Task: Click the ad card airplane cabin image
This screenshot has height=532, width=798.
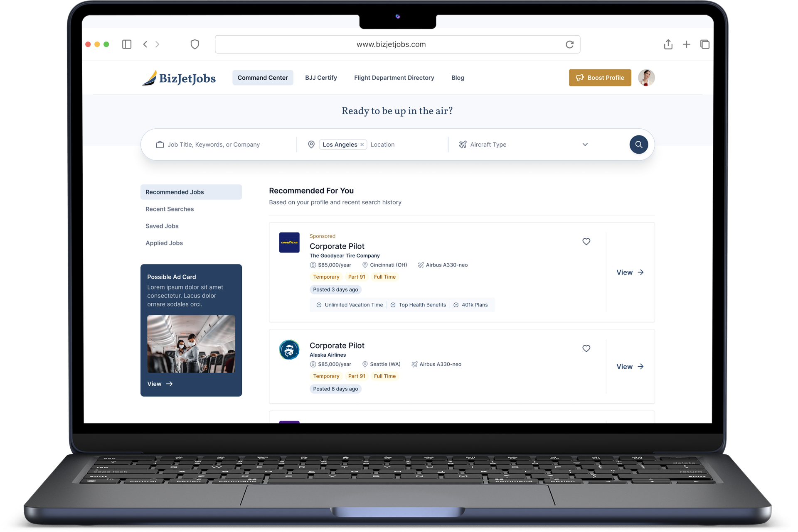Action: click(x=191, y=344)
